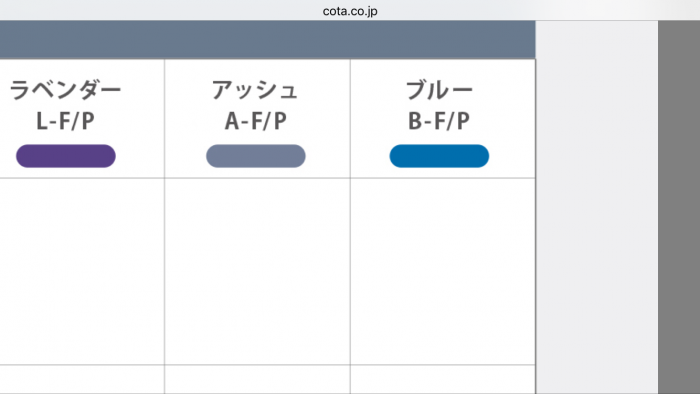Click the bottom row cell under Blue

[443, 380]
